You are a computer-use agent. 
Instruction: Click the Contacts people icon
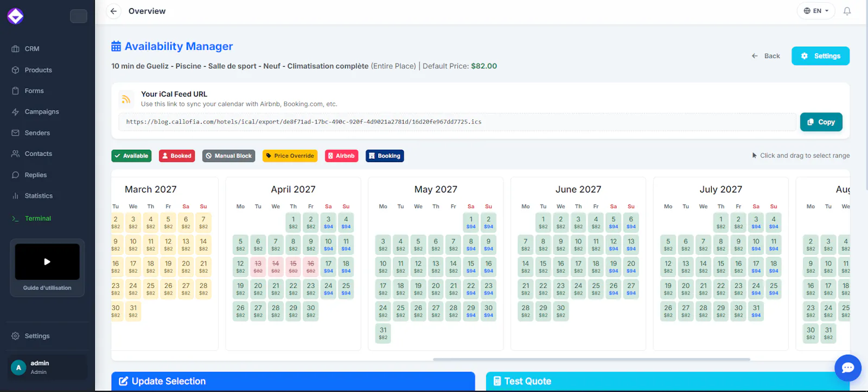[x=15, y=154]
